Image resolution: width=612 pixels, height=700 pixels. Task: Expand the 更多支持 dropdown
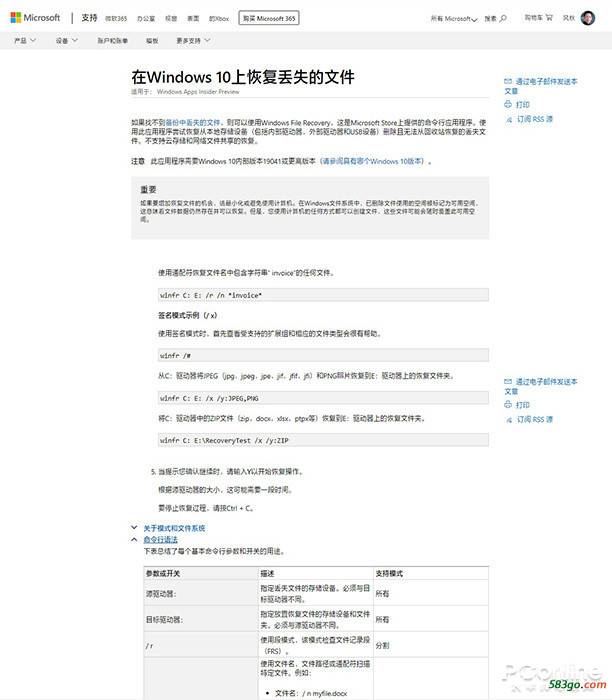[193, 41]
